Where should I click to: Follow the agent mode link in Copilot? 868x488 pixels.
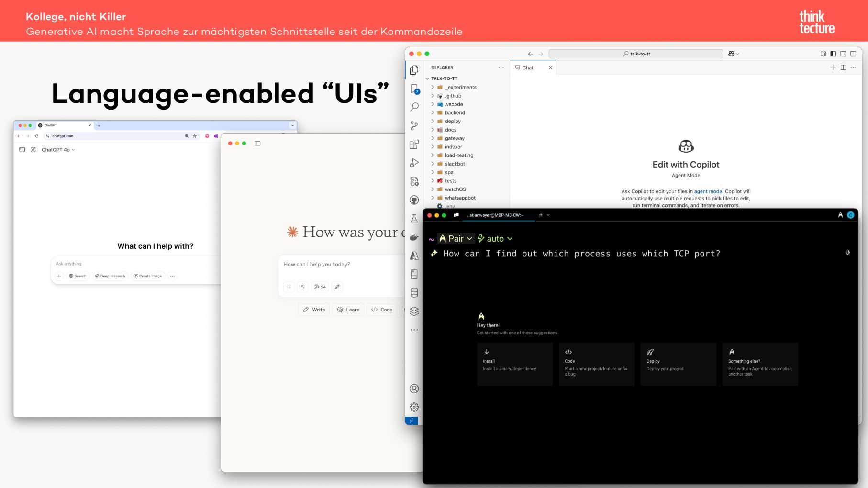point(708,191)
